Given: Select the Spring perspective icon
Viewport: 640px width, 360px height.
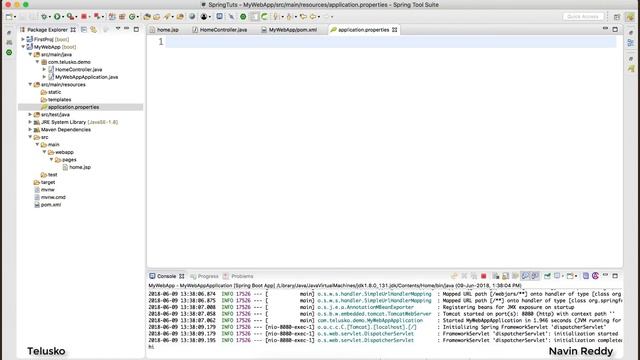Looking at the screenshot, I should (631, 17).
